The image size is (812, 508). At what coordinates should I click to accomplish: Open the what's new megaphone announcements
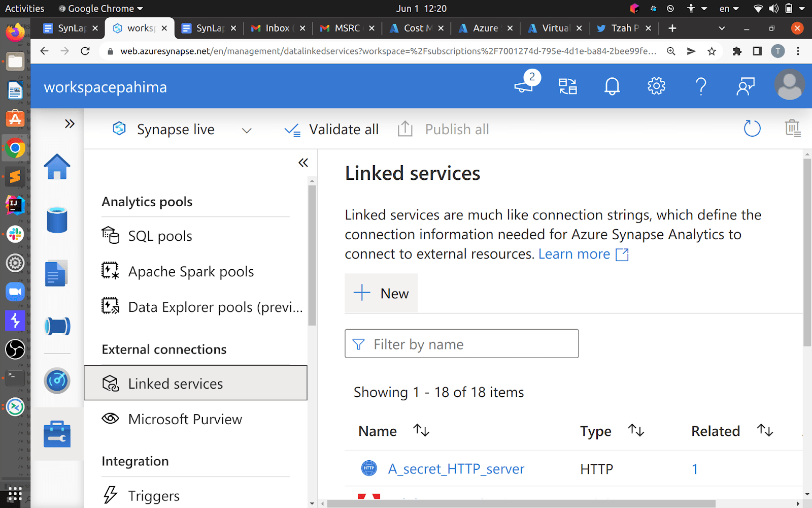pos(524,86)
